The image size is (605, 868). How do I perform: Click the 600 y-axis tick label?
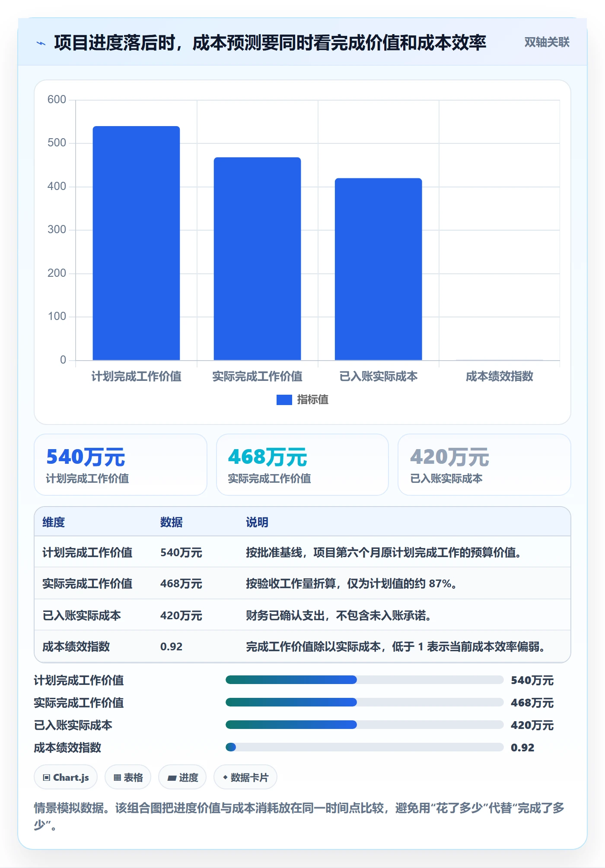[57, 100]
